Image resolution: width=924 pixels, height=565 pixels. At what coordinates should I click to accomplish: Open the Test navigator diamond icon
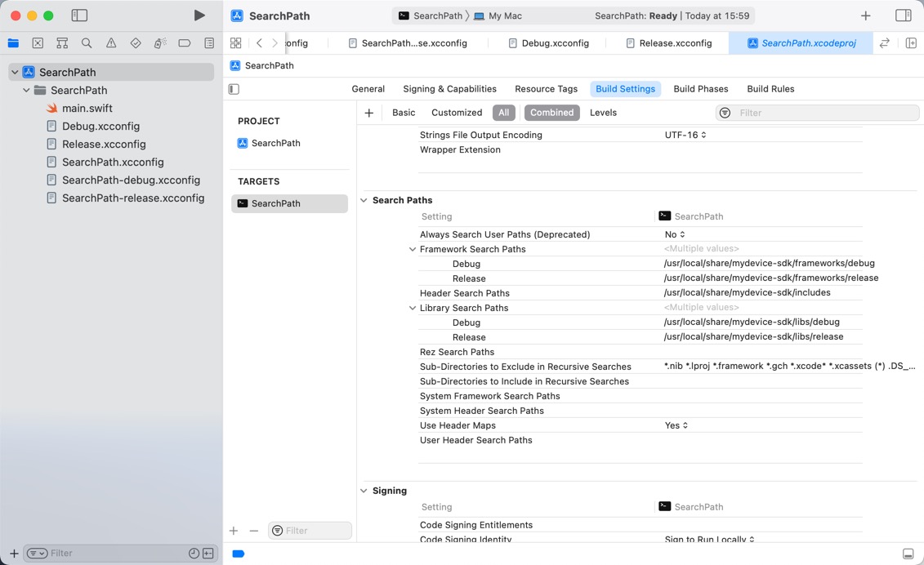coord(136,43)
